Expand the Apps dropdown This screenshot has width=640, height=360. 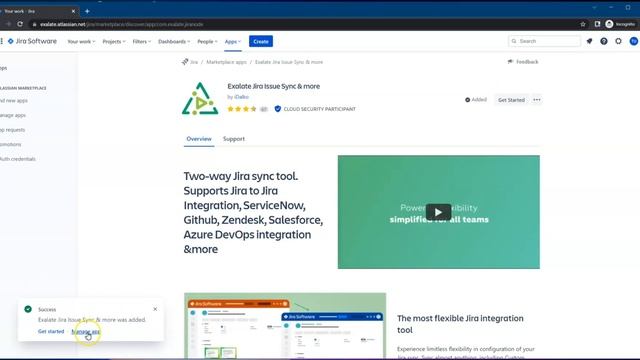click(233, 41)
